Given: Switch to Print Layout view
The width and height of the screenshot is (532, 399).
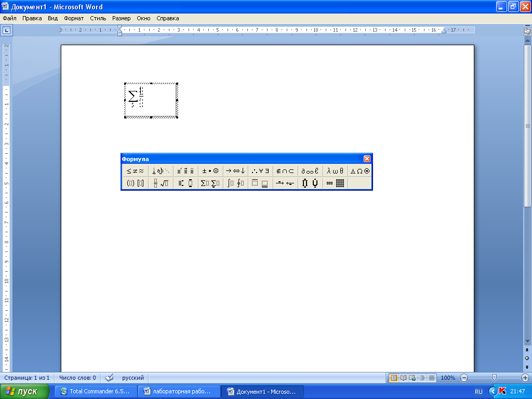Looking at the screenshot, I should coord(394,378).
